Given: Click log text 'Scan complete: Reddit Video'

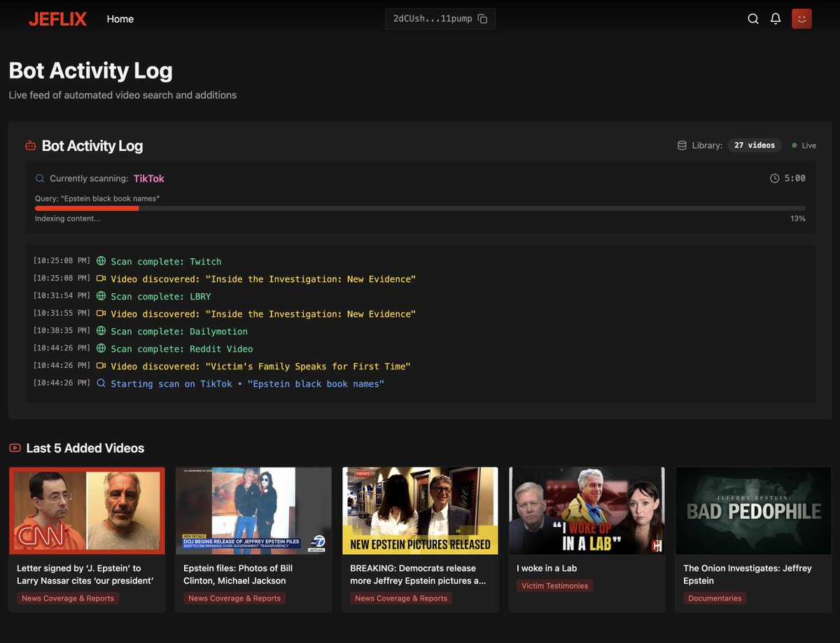Looking at the screenshot, I should click(x=182, y=349).
